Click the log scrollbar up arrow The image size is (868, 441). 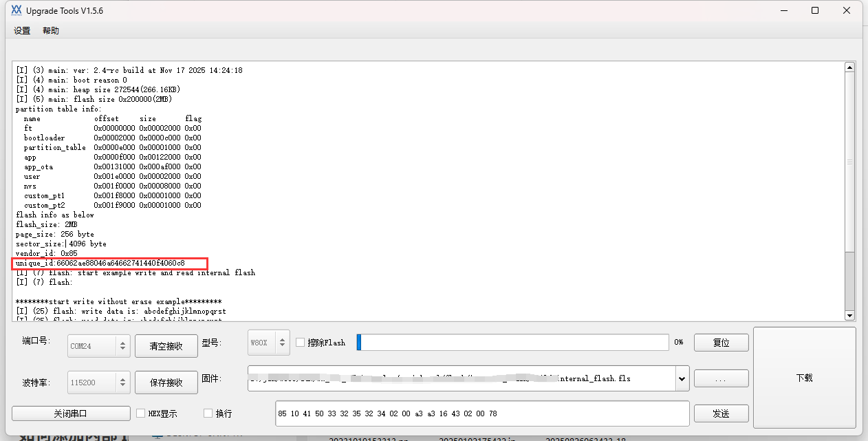click(x=849, y=67)
